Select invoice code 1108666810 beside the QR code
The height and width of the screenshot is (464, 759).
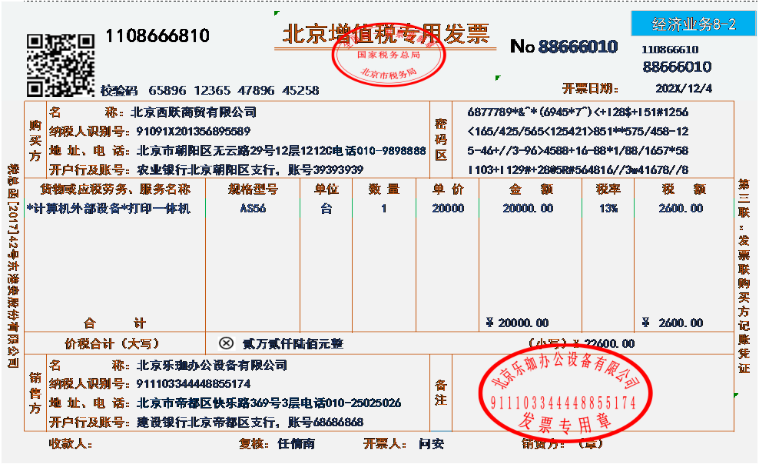157,36
